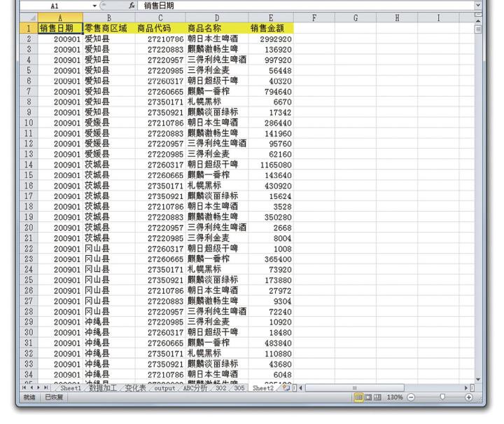504x424 pixels.
Task: Select header cell 商品代码
Action: [160, 28]
